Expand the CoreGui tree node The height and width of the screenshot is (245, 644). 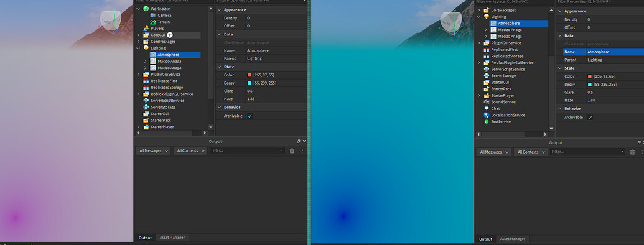[138, 35]
